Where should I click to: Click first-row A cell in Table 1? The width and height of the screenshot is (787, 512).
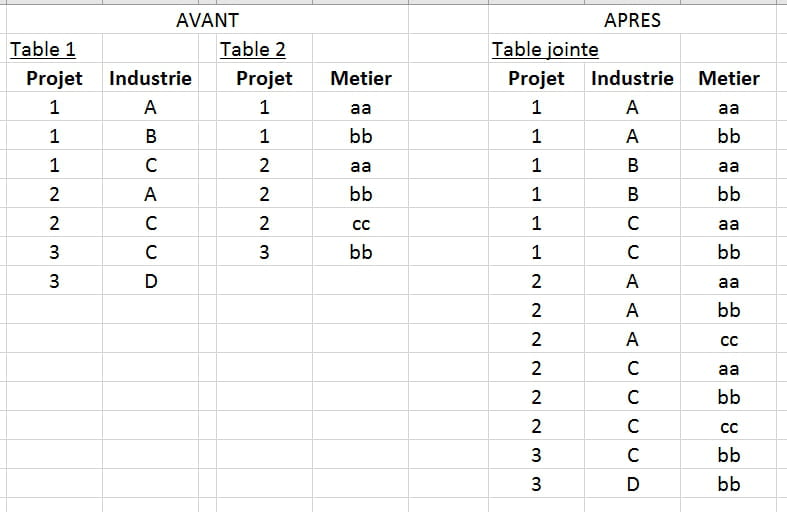tap(151, 107)
